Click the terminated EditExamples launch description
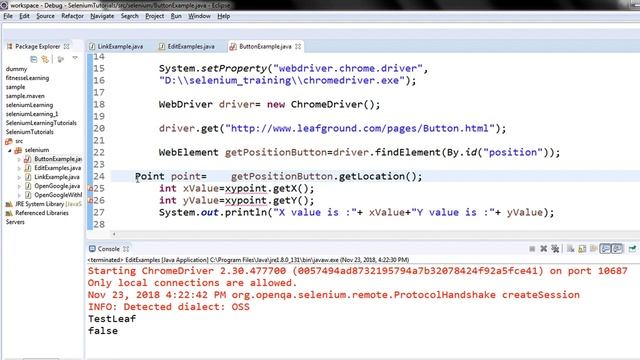 tap(248, 260)
